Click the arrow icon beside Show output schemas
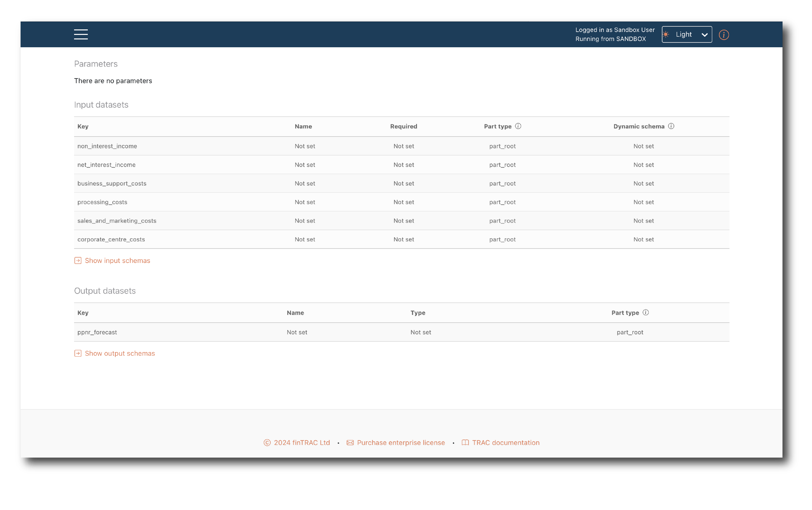 click(x=78, y=354)
